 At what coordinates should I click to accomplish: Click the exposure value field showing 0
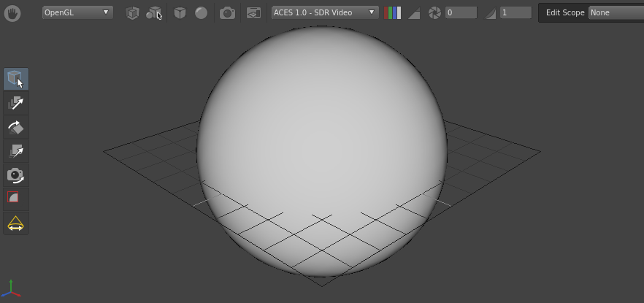[461, 13]
